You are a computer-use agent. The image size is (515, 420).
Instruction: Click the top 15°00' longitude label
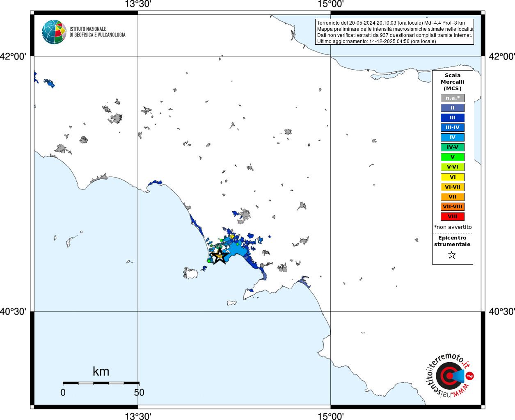330,4
